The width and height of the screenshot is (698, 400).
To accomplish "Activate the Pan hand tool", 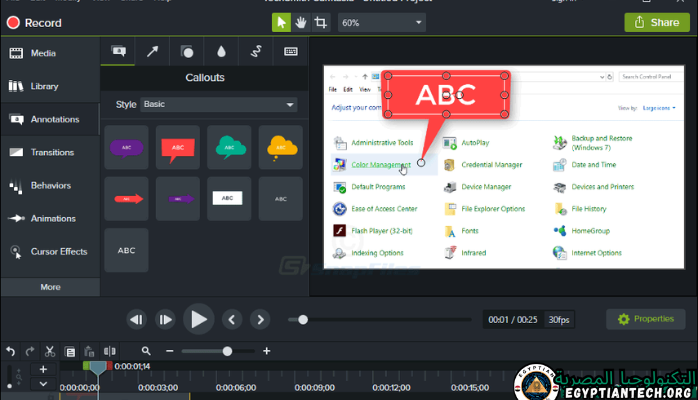I will pos(302,22).
